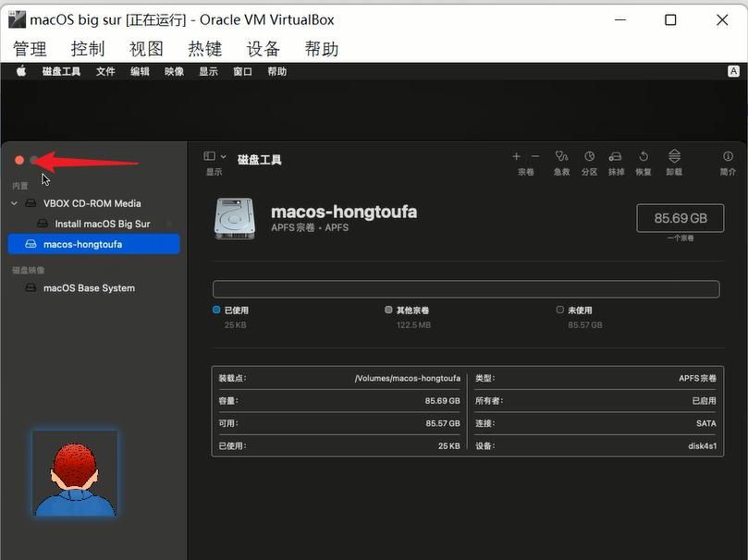Image resolution: width=748 pixels, height=560 pixels.
Task: Open the 编辑 menu in macOS menu bar
Action: point(140,71)
